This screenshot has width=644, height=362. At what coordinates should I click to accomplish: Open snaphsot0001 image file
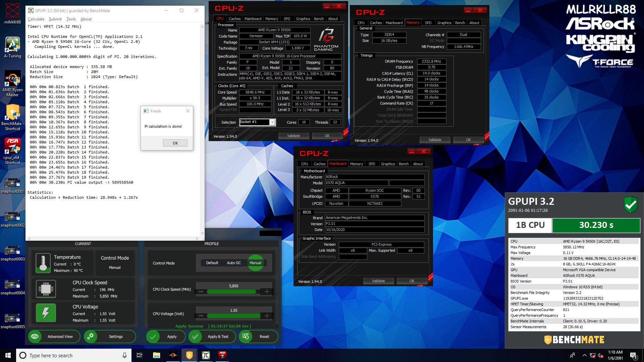(x=12, y=186)
